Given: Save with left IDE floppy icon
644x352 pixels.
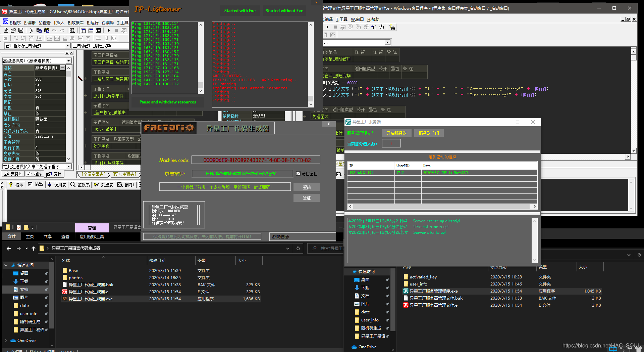Looking at the screenshot, I should 21,30.
